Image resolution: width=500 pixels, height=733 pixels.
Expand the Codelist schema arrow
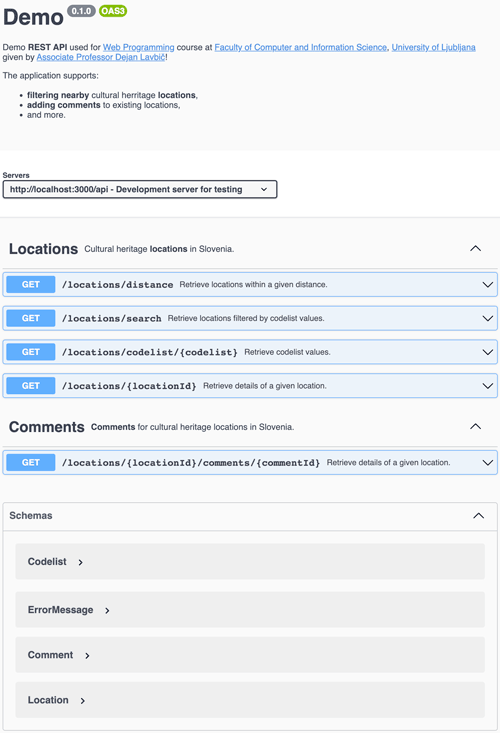[x=80, y=562]
